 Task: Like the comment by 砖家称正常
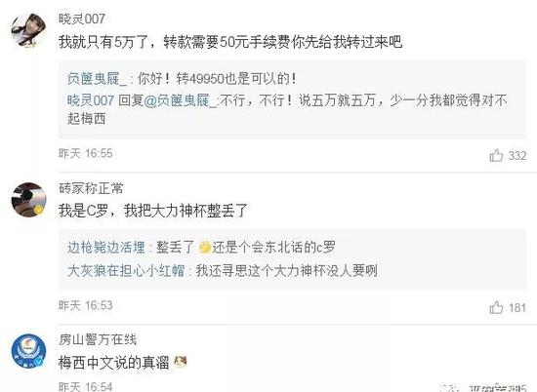[496, 307]
